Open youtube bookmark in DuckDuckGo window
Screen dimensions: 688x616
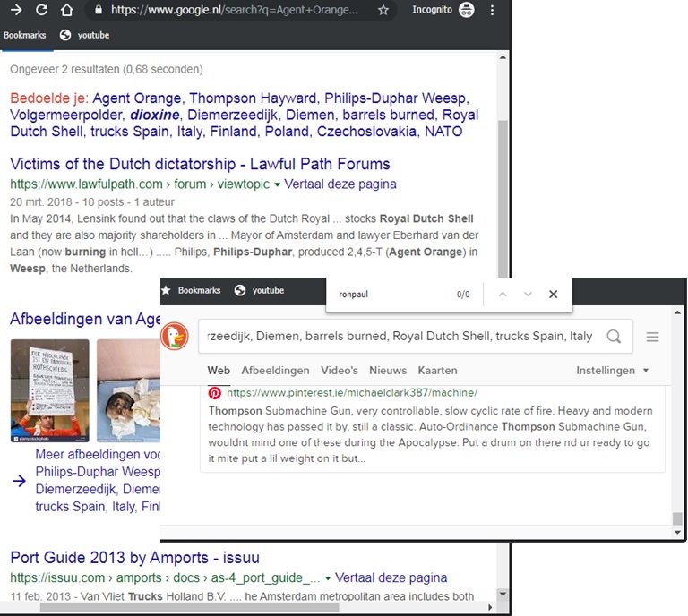pyautogui.click(x=268, y=290)
